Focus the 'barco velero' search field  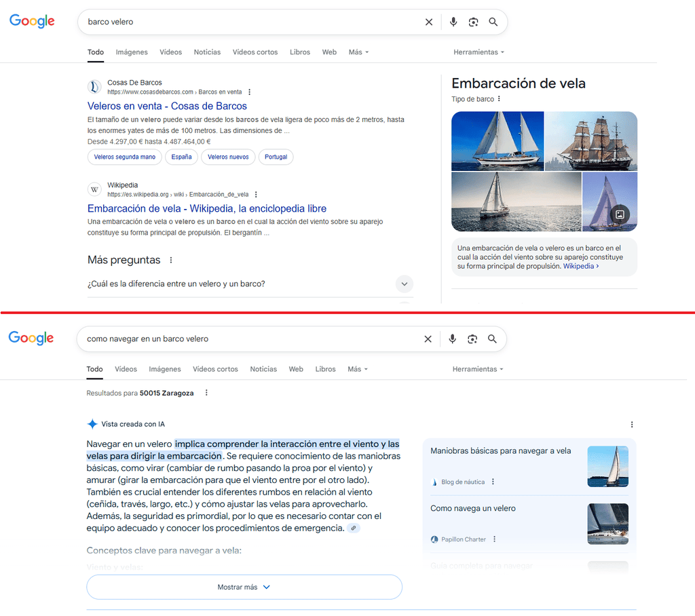(x=252, y=22)
